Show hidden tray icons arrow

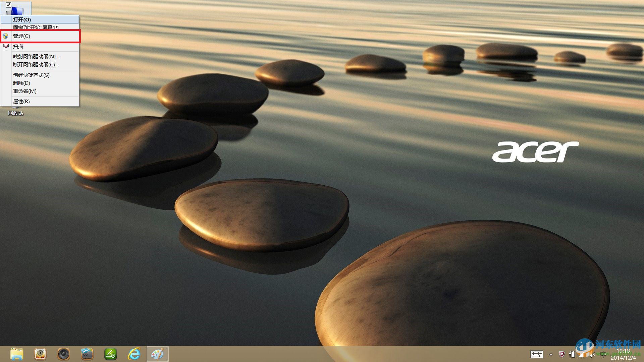click(551, 354)
